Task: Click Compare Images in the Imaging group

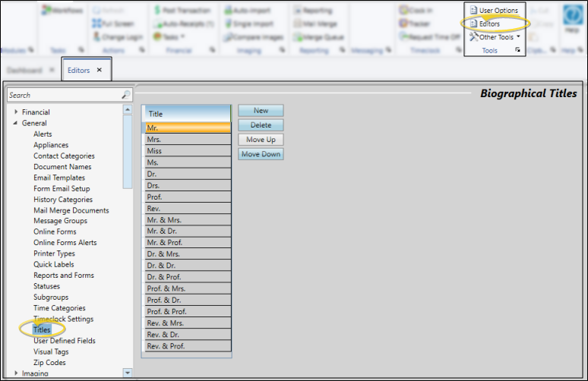Action: pyautogui.click(x=251, y=36)
